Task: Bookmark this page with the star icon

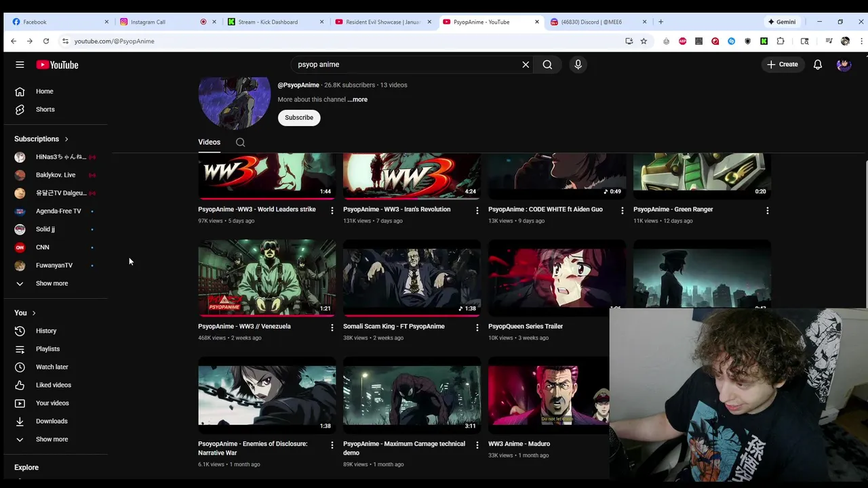Action: coord(644,41)
